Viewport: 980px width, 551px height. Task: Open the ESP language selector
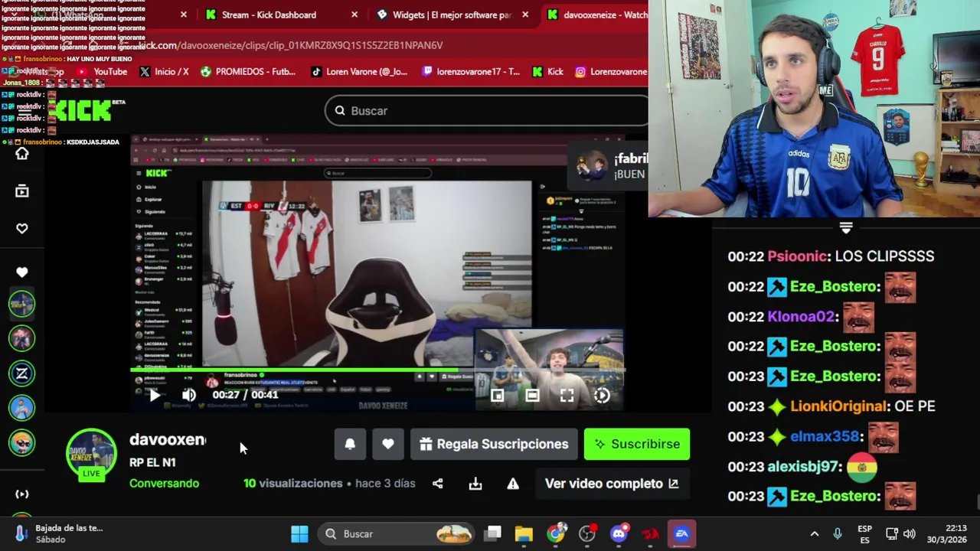(x=864, y=534)
